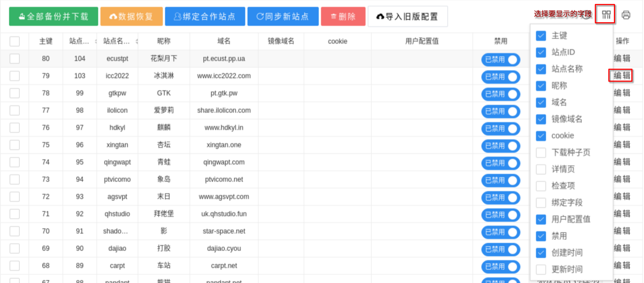This screenshot has width=644, height=283.
Task: Click the domain cell dajiao.cyou
Action: coord(224,249)
